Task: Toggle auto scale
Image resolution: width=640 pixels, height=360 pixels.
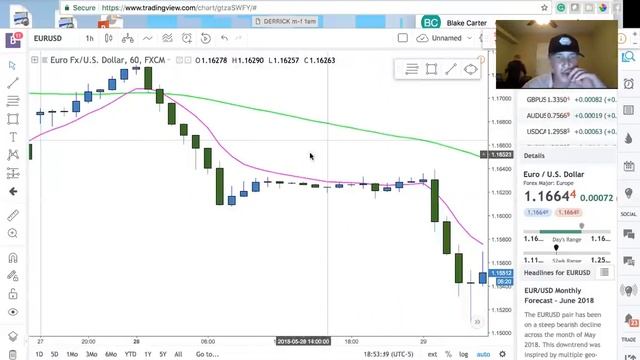Action: [483, 354]
